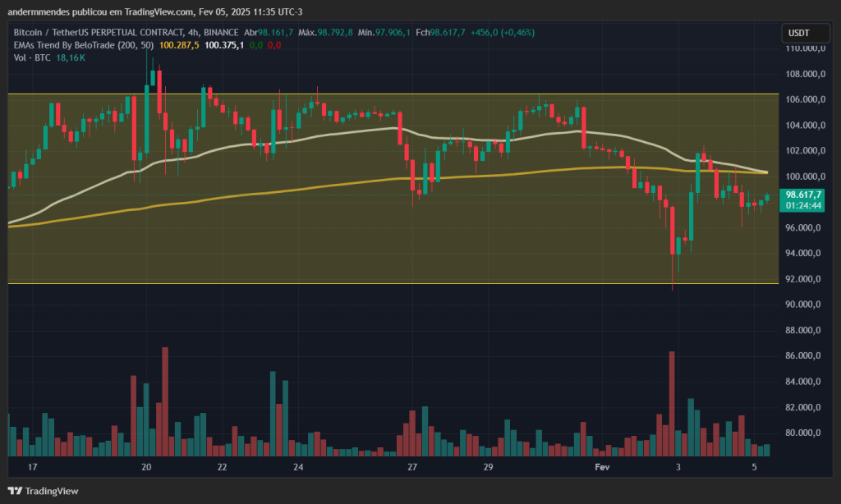This screenshot has width=841, height=504.
Task: Click date label 22 on time axis
Action: point(222,467)
